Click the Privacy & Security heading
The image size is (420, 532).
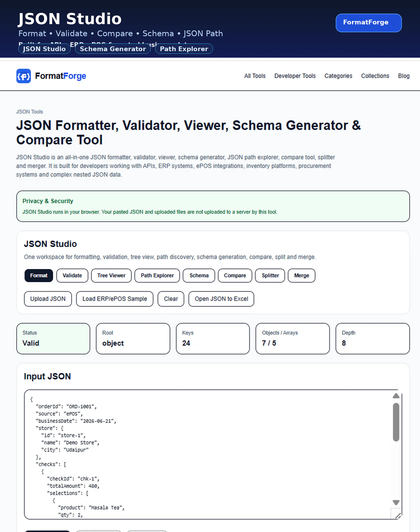point(48,201)
